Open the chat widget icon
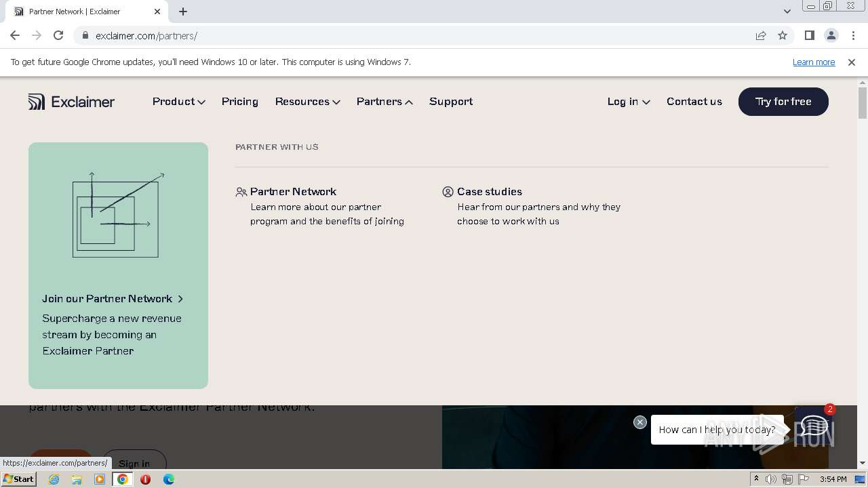Screen dimensions: 868x488 pyautogui.click(x=814, y=426)
